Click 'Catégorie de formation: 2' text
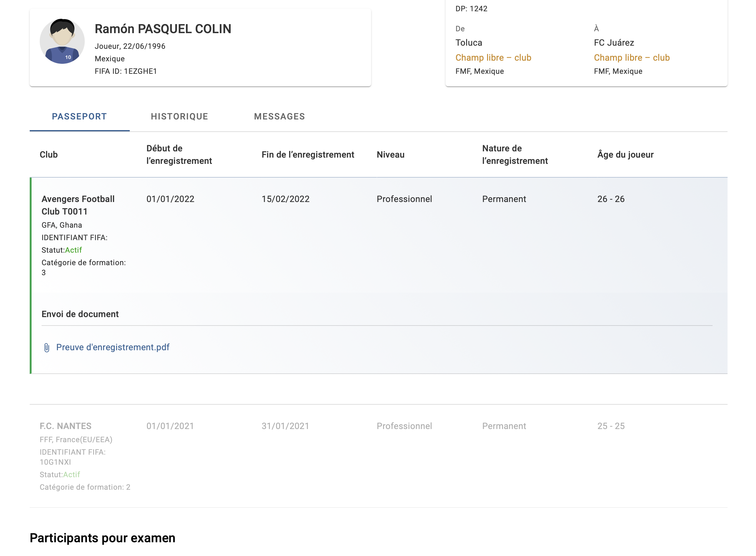 point(85,487)
